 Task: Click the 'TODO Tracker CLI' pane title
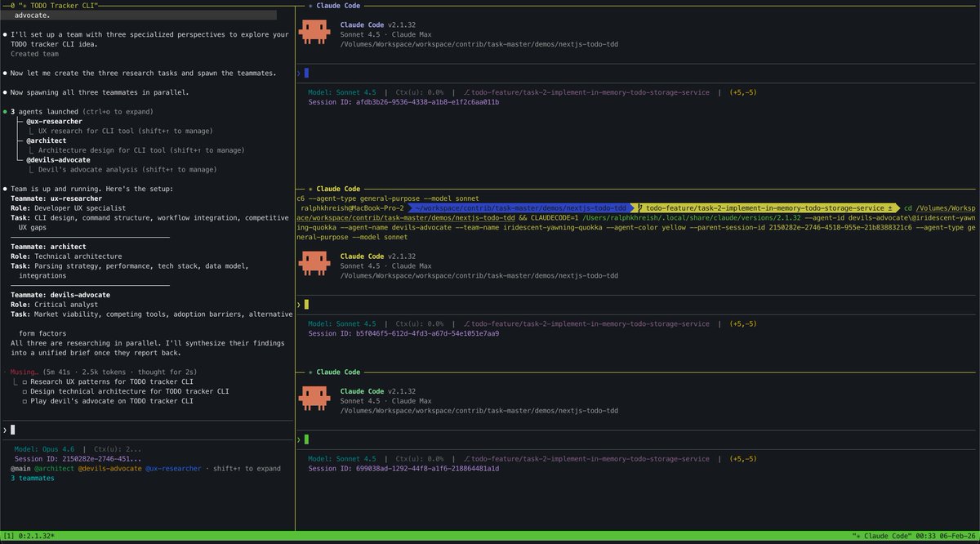coord(58,6)
